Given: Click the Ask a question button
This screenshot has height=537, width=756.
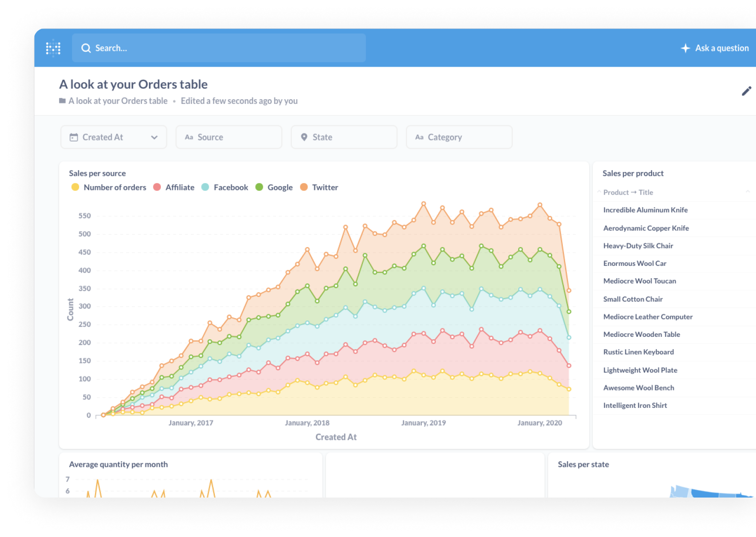Looking at the screenshot, I should pos(715,47).
